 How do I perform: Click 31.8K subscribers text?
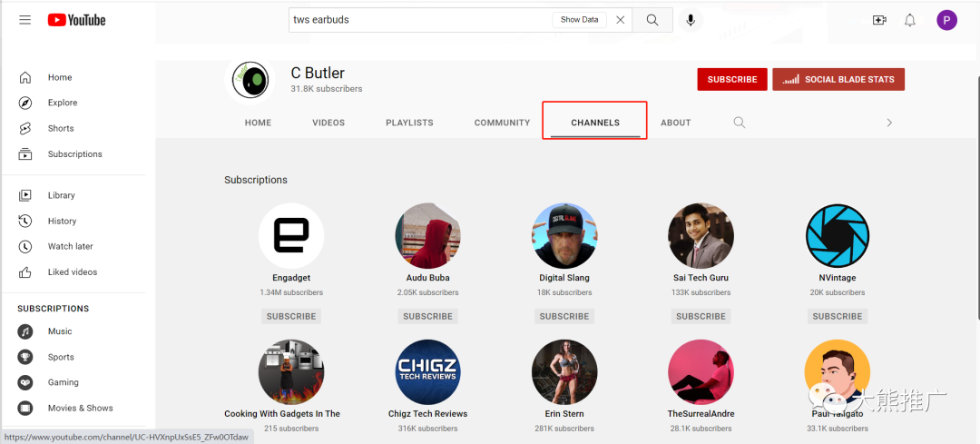(327, 89)
